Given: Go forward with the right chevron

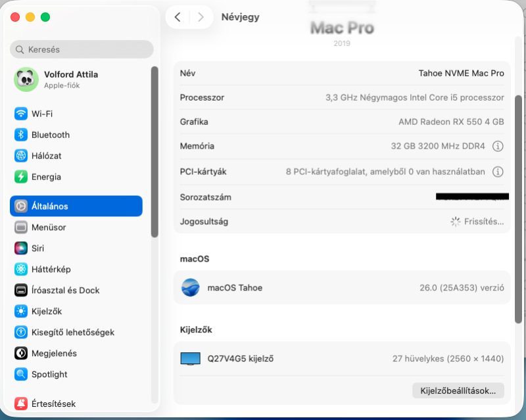Looking at the screenshot, I should [x=201, y=17].
